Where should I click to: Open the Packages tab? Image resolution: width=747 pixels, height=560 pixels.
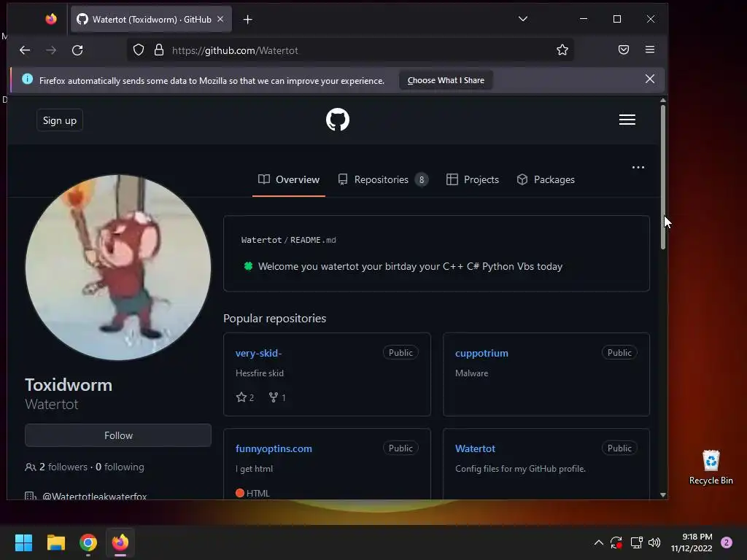coord(546,179)
